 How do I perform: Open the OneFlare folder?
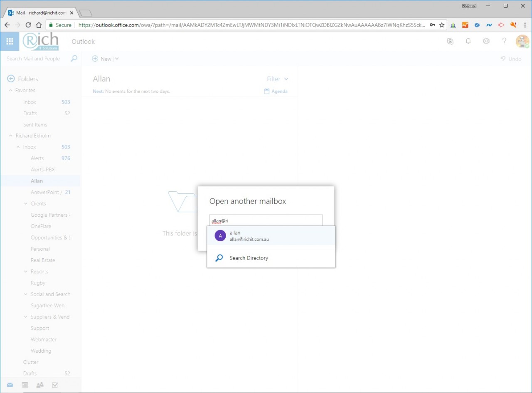click(x=40, y=226)
